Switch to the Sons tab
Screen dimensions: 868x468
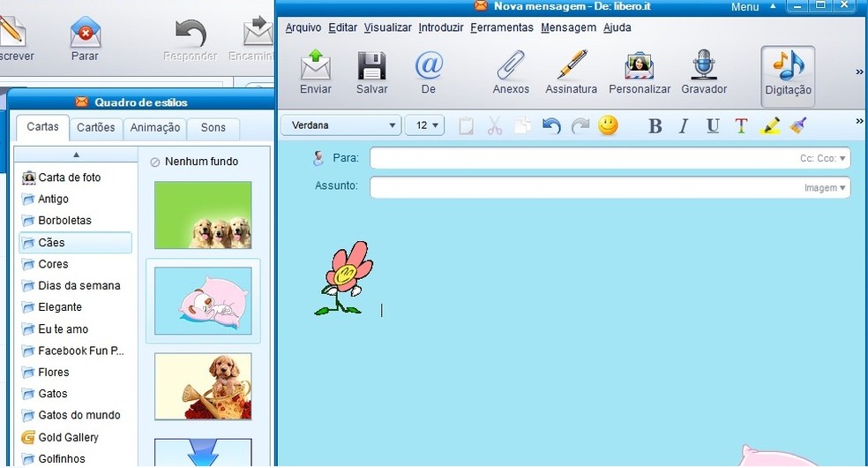pyautogui.click(x=213, y=127)
